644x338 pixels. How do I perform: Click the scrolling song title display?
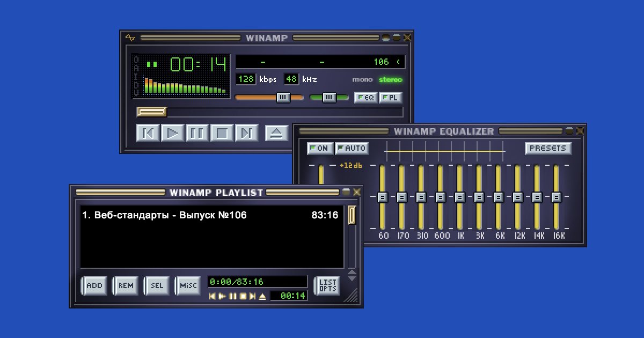click(320, 62)
